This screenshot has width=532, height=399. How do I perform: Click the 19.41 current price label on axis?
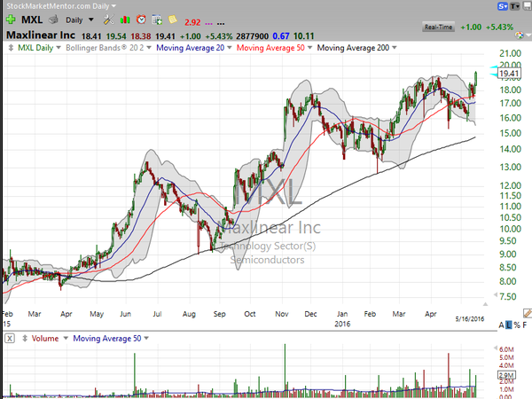tap(509, 74)
